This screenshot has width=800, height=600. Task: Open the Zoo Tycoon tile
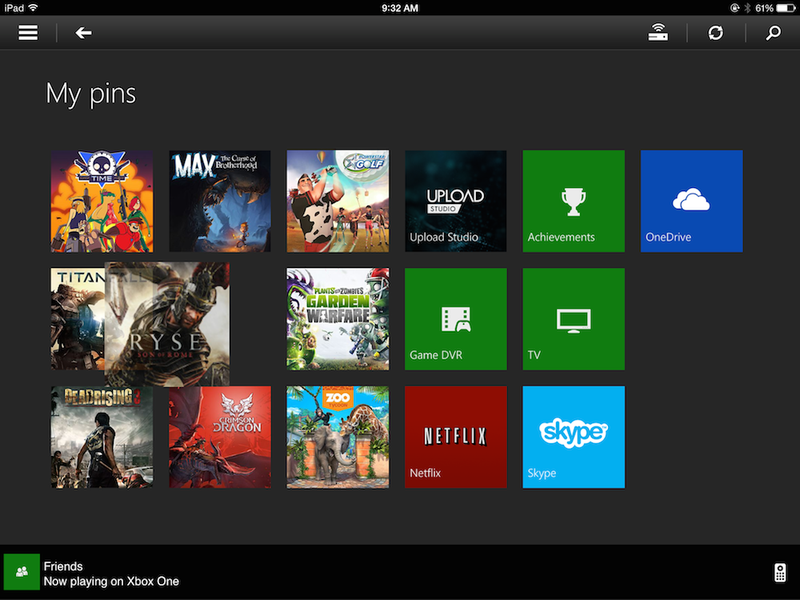(x=338, y=437)
